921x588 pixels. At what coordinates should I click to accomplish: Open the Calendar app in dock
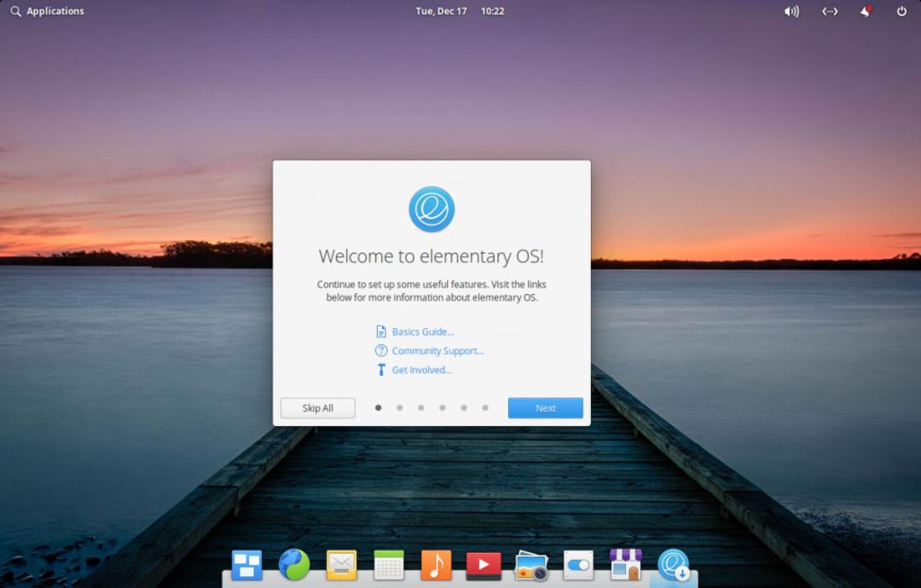pos(389,565)
